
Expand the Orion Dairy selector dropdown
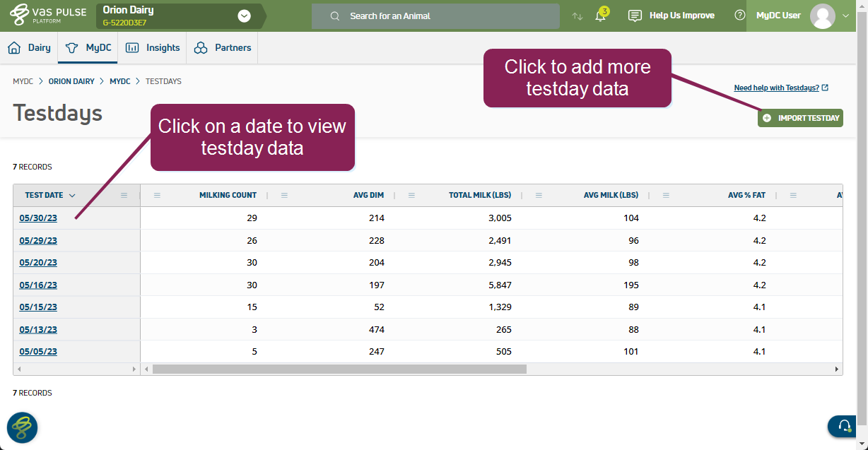[245, 16]
